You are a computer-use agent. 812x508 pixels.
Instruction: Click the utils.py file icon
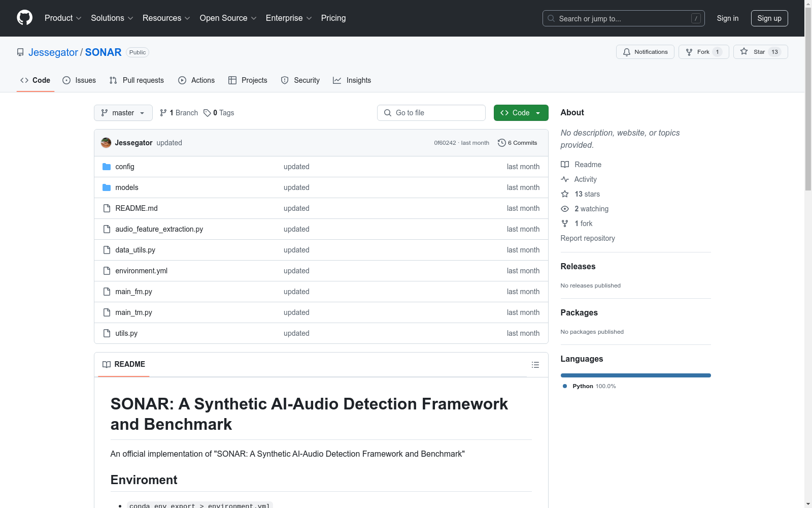click(x=107, y=333)
